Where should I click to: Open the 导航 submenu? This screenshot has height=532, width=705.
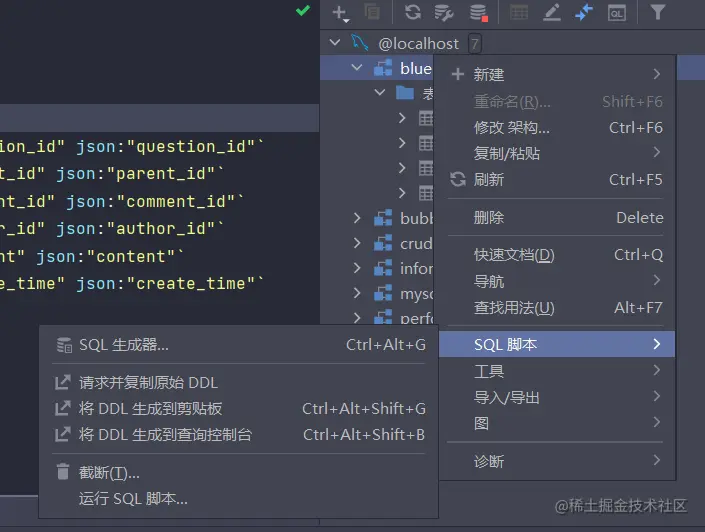tap(557, 282)
